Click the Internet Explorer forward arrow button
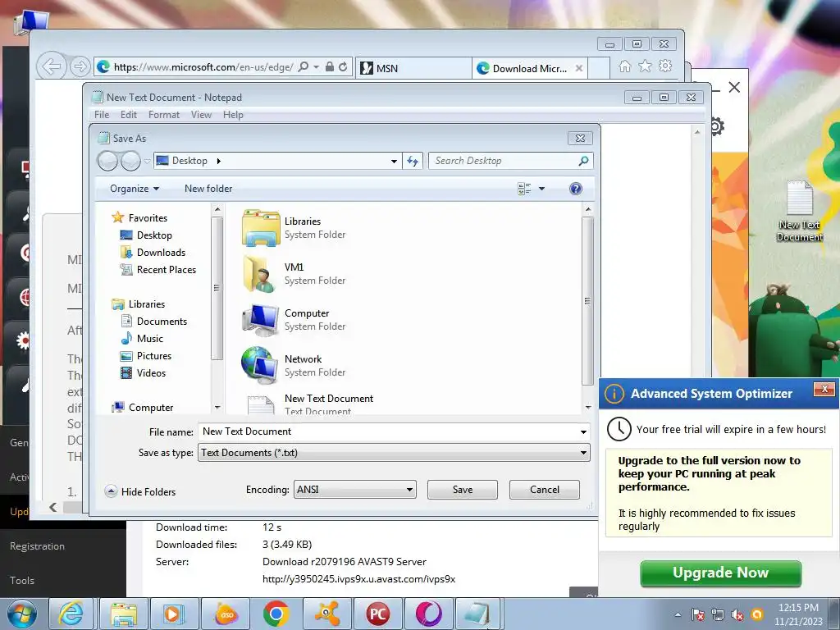This screenshot has height=630, width=840. pyautogui.click(x=80, y=66)
